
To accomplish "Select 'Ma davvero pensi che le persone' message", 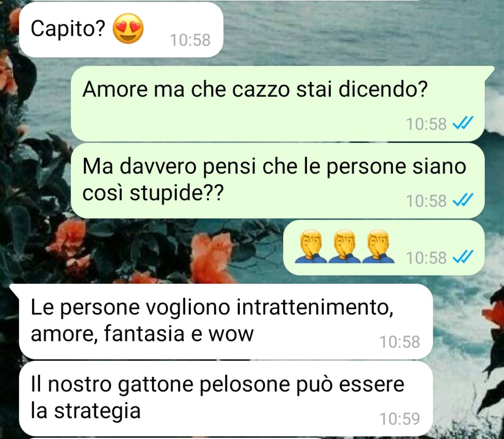I will pyautogui.click(x=278, y=181).
